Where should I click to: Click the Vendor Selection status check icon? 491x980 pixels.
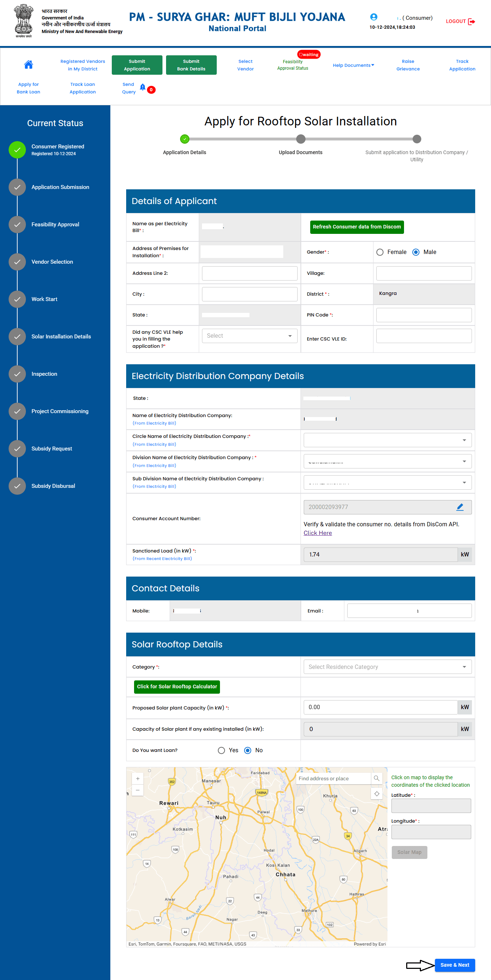[x=17, y=262]
